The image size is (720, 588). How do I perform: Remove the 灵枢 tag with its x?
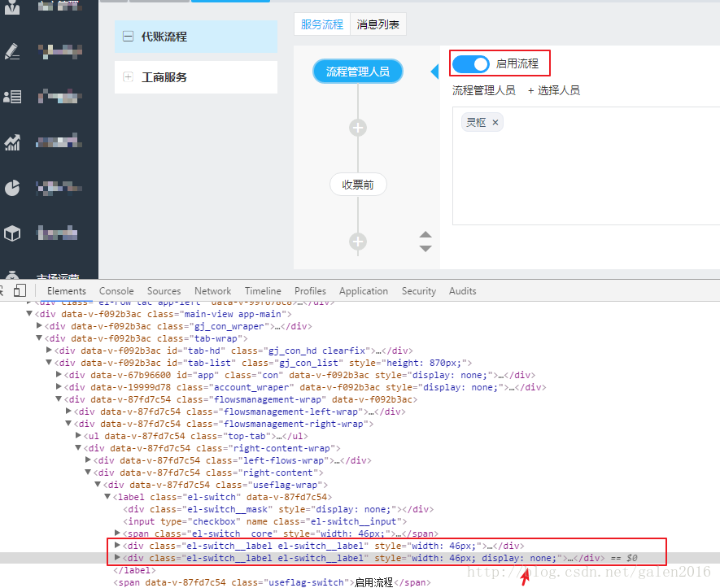tap(496, 122)
